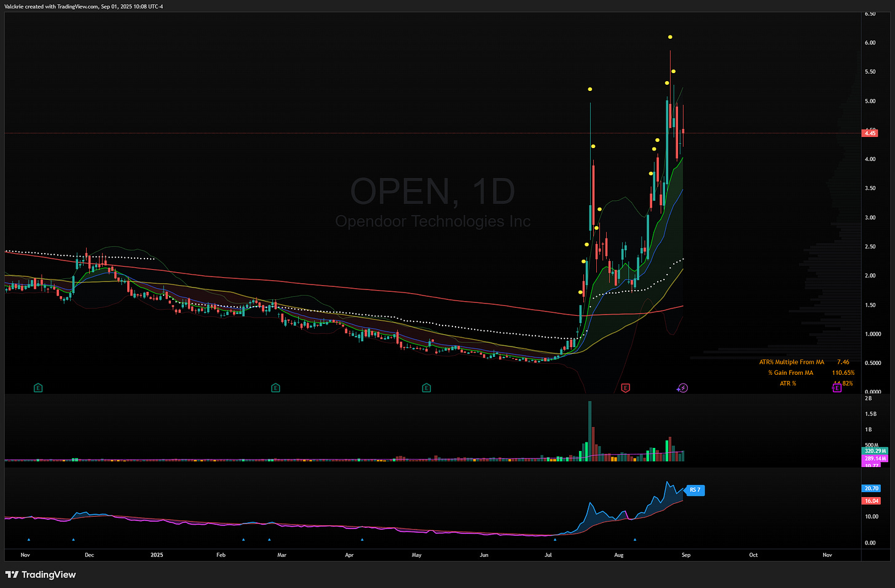Click the blue triangle marker in early April
The width and height of the screenshot is (895, 588).
tap(362, 539)
